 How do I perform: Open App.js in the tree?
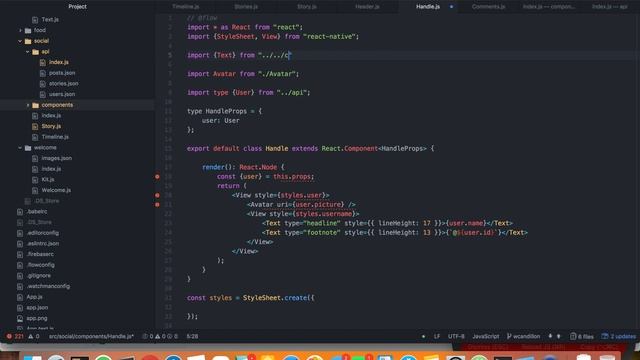[34, 297]
